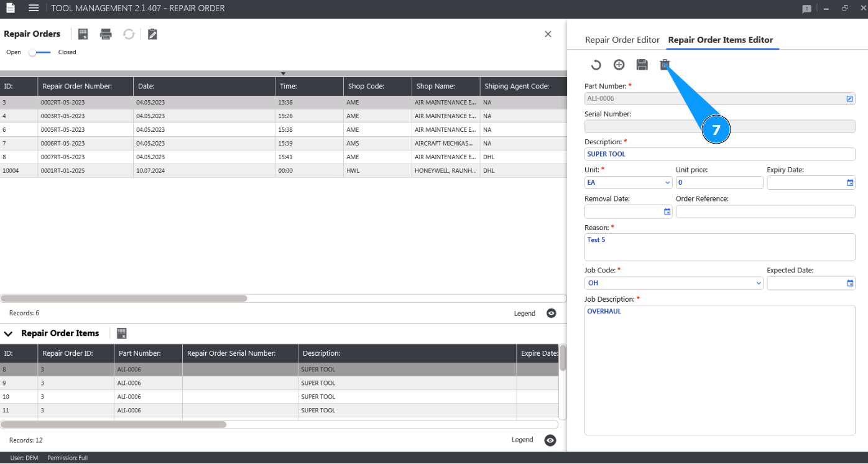
Task: Sort by Repair Order Number column header
Action: [x=86, y=86]
